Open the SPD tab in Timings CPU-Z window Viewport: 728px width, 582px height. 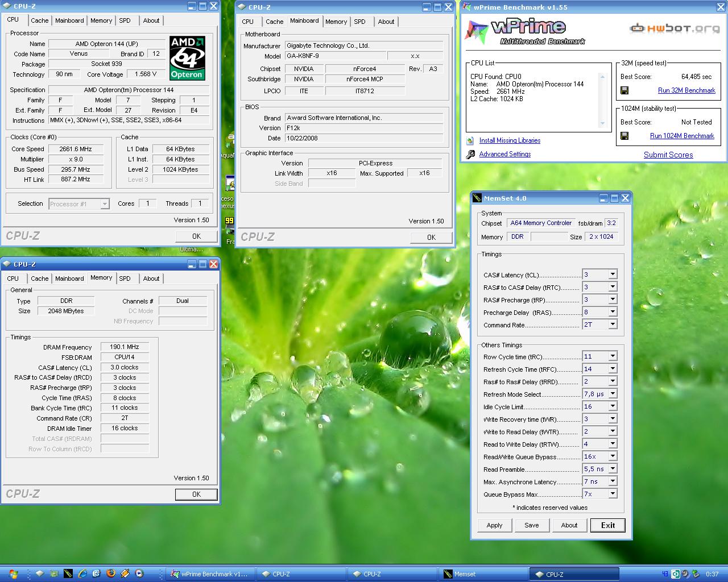tap(125, 278)
